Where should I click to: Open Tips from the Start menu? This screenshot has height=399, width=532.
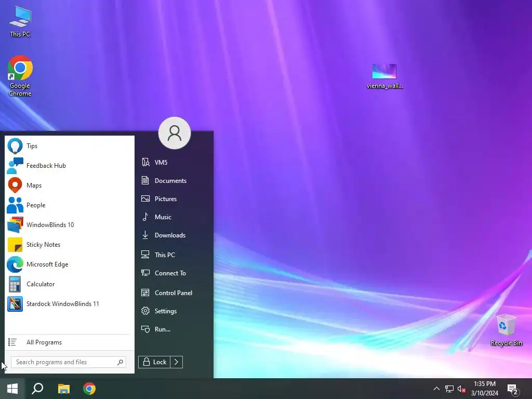[x=70, y=146]
